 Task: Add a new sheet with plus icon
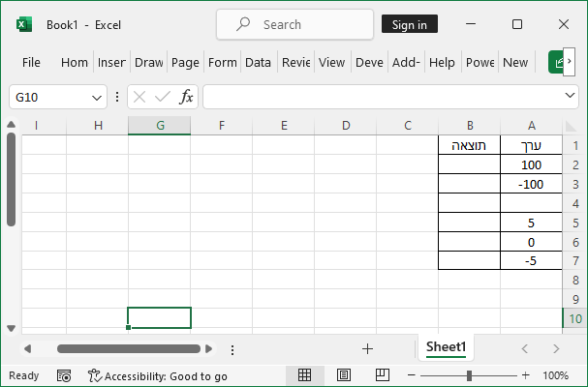[367, 348]
